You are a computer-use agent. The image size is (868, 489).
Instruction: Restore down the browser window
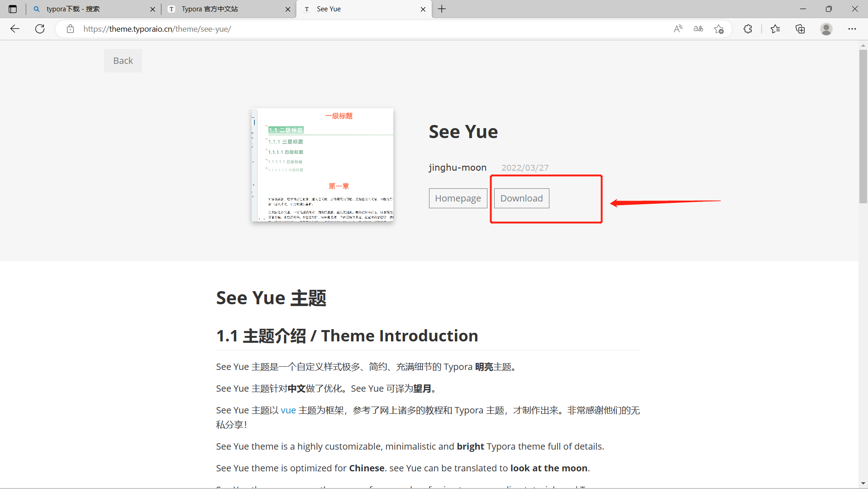(829, 9)
